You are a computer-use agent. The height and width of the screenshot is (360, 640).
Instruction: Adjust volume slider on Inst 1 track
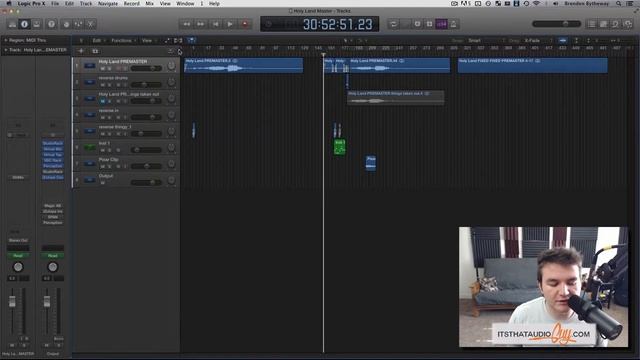click(146, 150)
